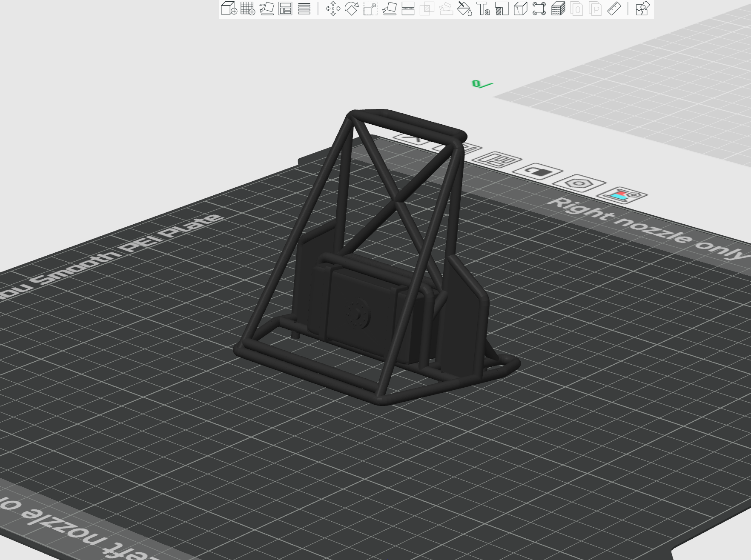This screenshot has height=560, width=751.
Task: Open plate settings hexagon nut icon
Action: pos(579,183)
